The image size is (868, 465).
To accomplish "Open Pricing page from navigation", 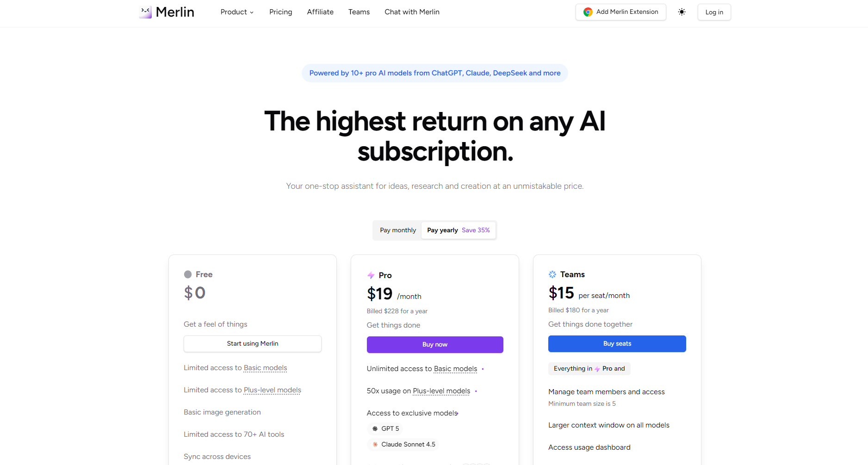I will 281,12.
